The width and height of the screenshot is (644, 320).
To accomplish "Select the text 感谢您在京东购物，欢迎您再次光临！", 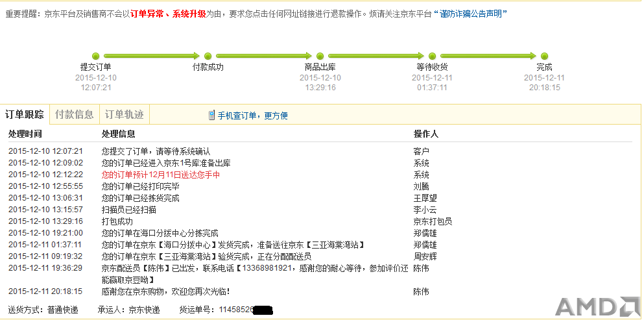I will click(x=165, y=291).
